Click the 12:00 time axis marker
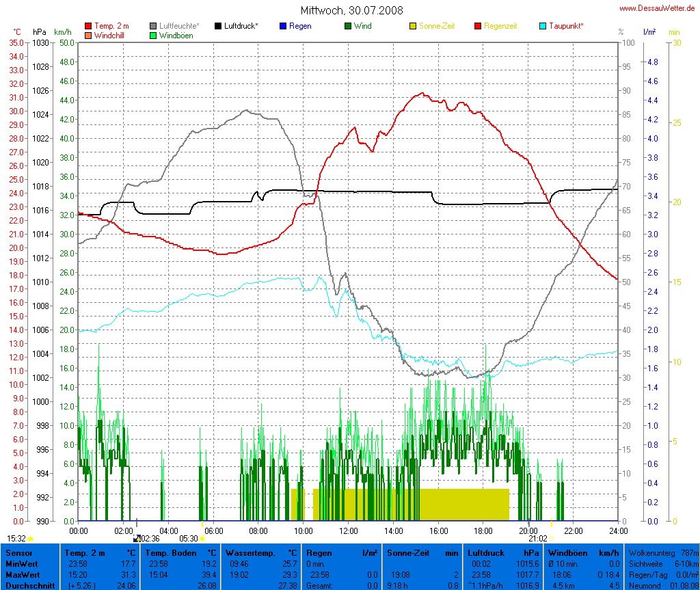The width and height of the screenshot is (700, 590). [349, 530]
